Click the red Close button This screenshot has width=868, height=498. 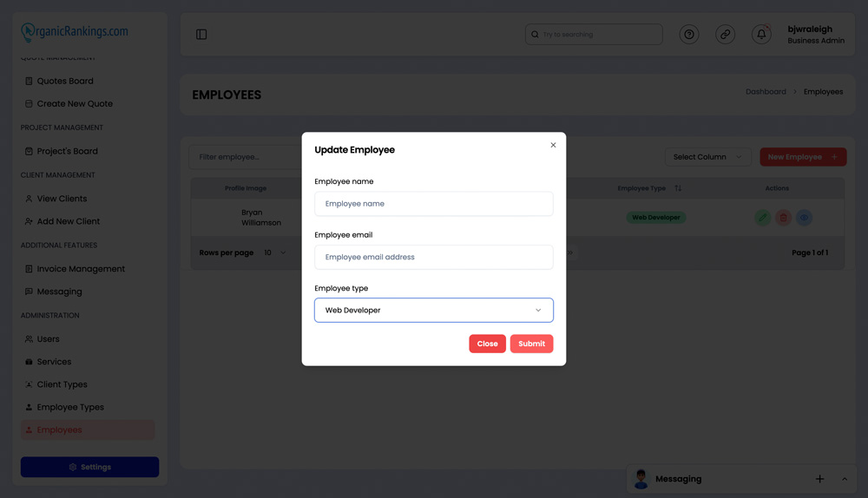487,344
